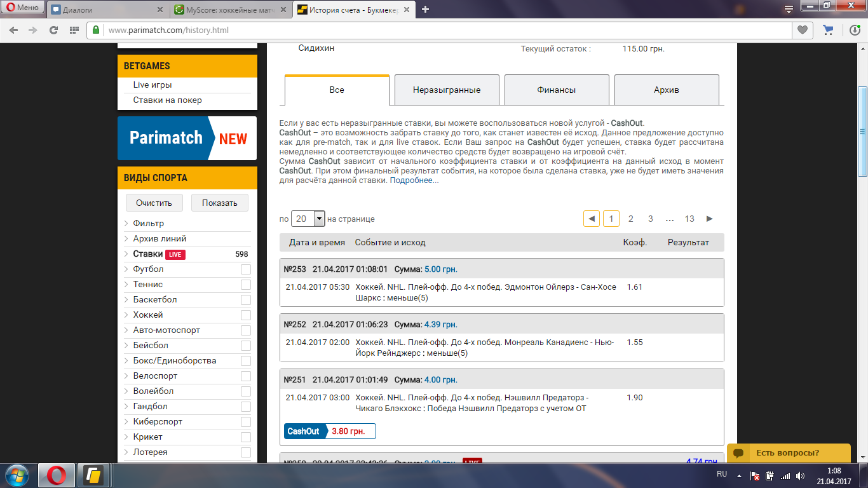
Task: Click the RU language indicator
Action: 722,474
